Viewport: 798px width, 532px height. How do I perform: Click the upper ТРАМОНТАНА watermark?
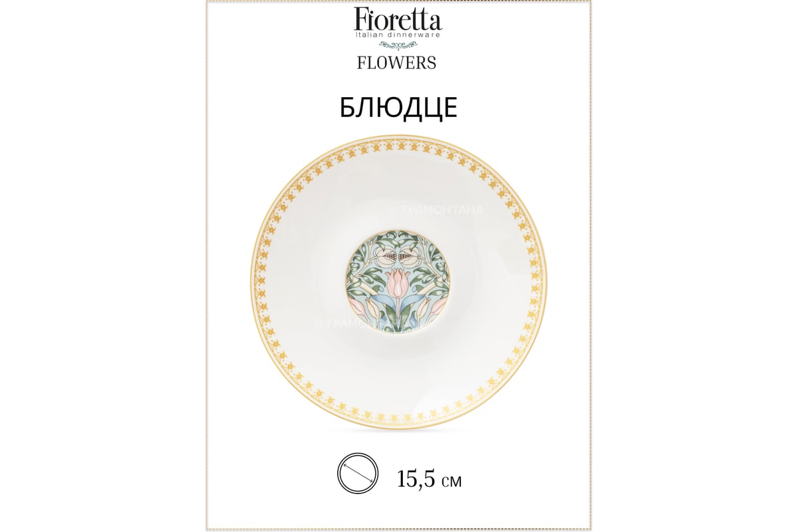(x=436, y=210)
